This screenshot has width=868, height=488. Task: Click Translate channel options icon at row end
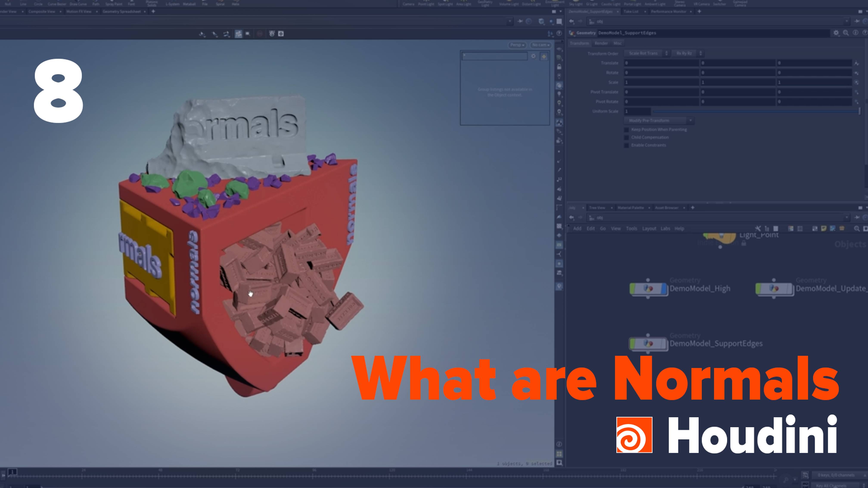857,63
